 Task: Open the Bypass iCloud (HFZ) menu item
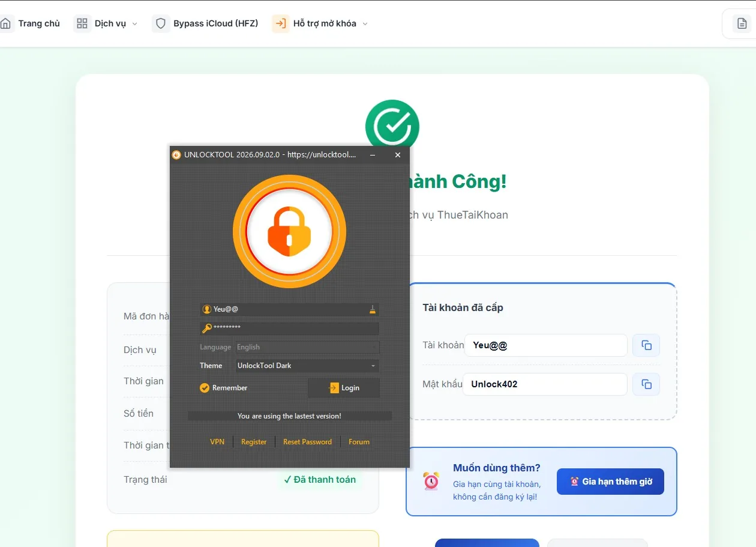coord(216,23)
